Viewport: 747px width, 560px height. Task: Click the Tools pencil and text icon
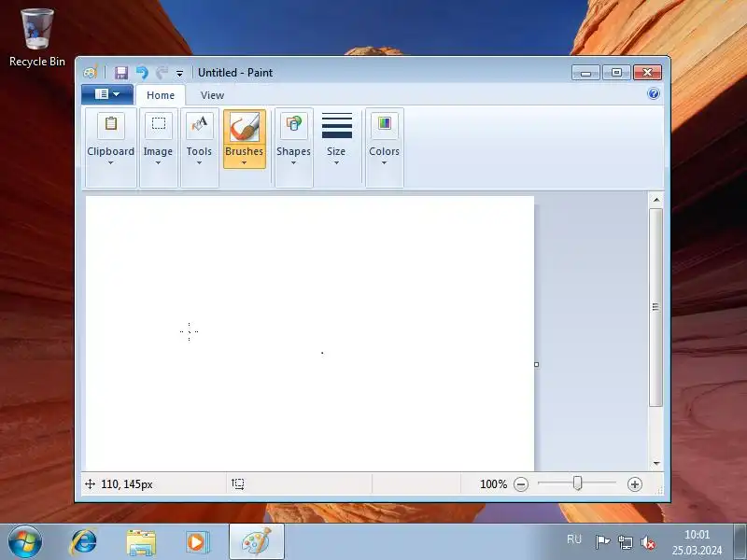[x=199, y=125]
